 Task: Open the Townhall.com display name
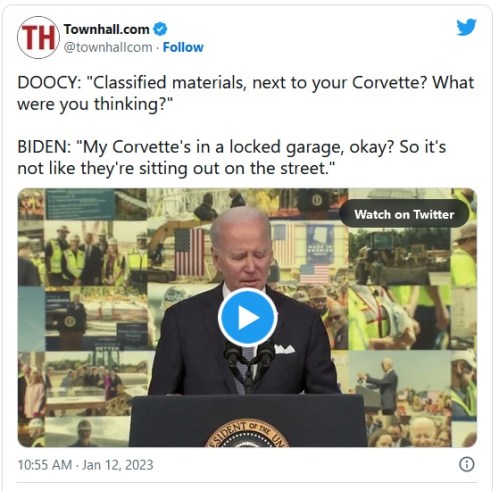tap(106, 29)
